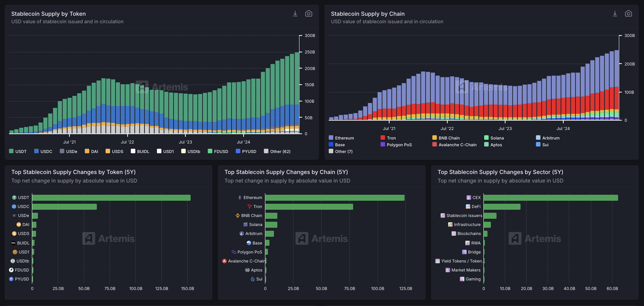Click the Avalanche C-Chain red icon

click(224, 261)
